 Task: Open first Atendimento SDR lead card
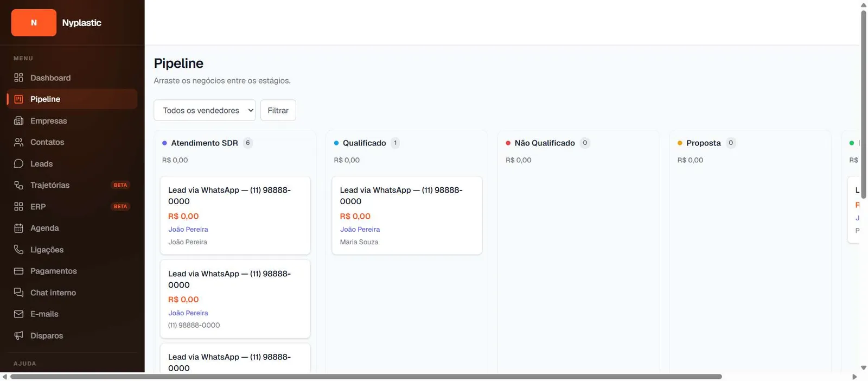(x=235, y=215)
